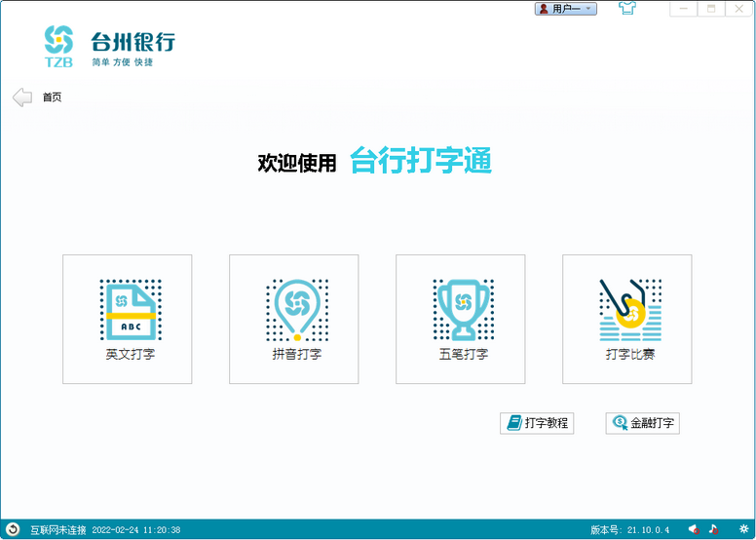This screenshot has height=540, width=756.
Task: Open the skin theme shirt icon
Action: [627, 8]
